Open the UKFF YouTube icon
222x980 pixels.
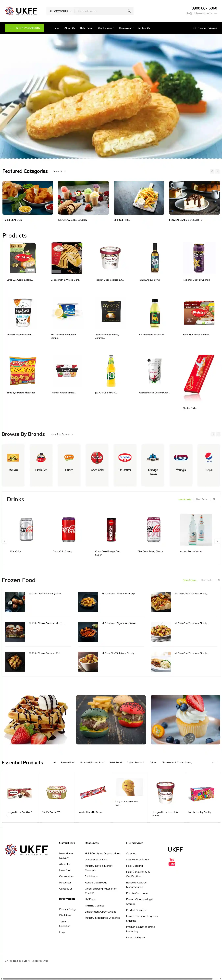pyautogui.click(x=172, y=862)
